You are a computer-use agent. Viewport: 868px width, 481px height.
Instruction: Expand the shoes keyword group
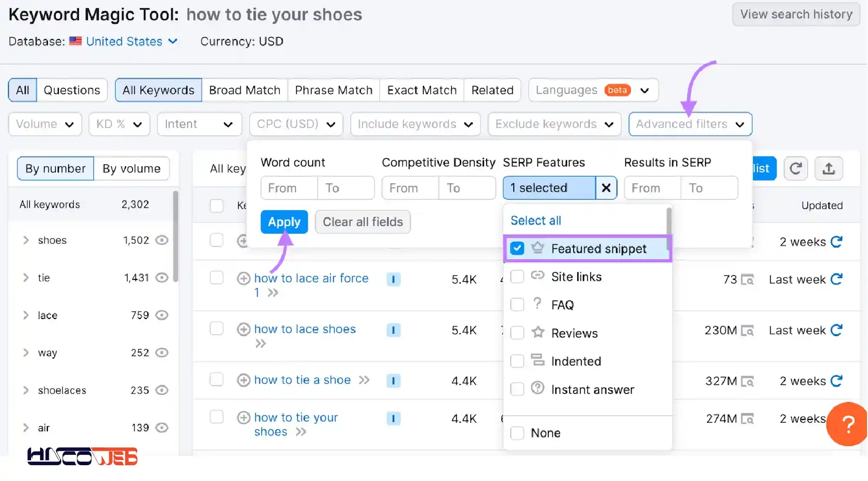click(26, 240)
